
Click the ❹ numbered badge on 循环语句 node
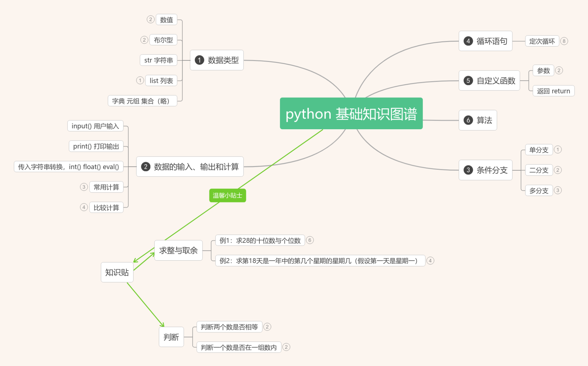tap(468, 41)
